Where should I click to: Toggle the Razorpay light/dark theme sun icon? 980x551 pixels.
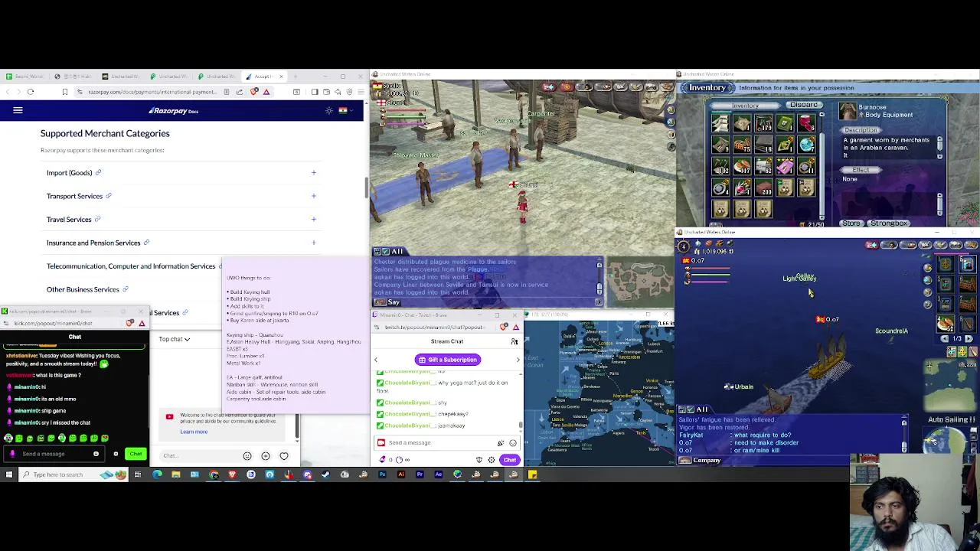coord(329,110)
